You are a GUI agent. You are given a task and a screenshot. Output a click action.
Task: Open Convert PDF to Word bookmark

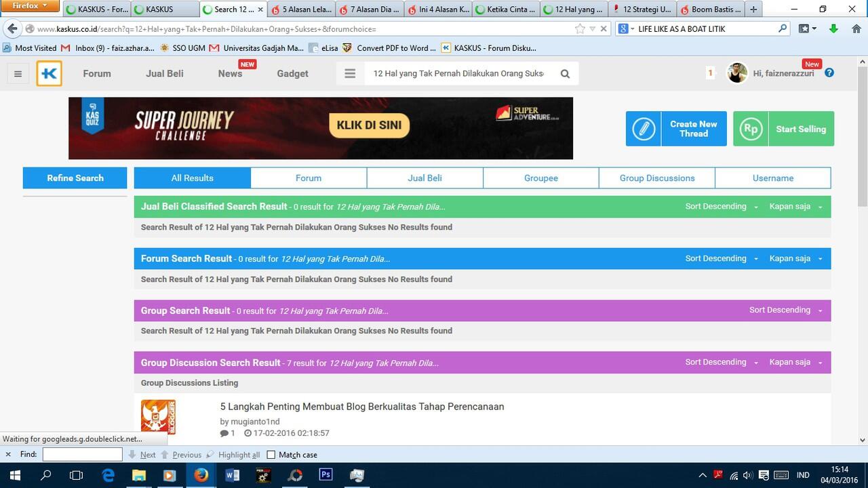(x=389, y=48)
